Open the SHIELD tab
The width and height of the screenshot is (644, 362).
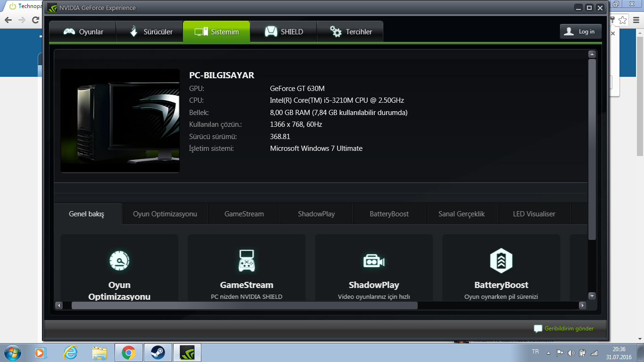click(x=283, y=32)
